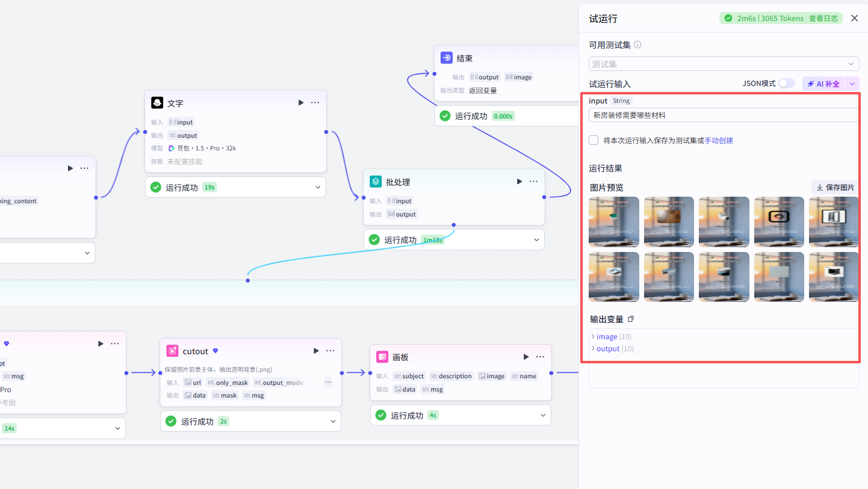Run the 批处理 node with its play icon
This screenshot has width=868, height=489.
tap(519, 182)
